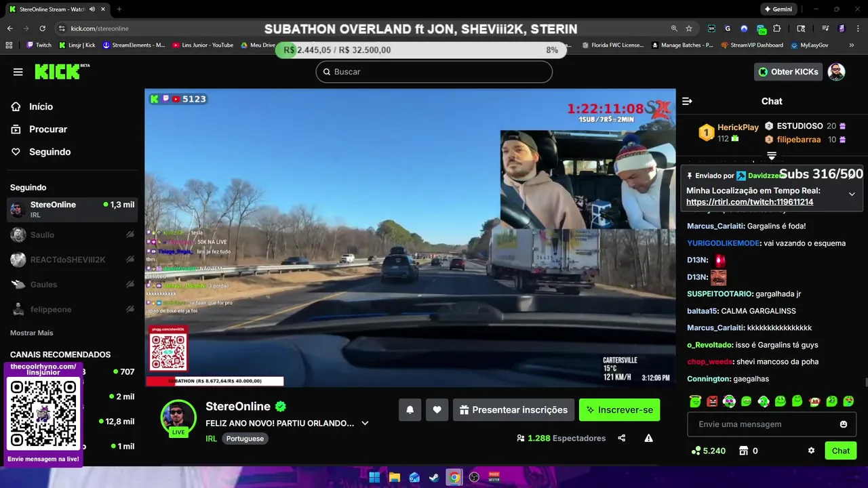Open REACTdoSHEVIII2K channel in sidebar
The height and width of the screenshot is (488, 868).
point(72,260)
